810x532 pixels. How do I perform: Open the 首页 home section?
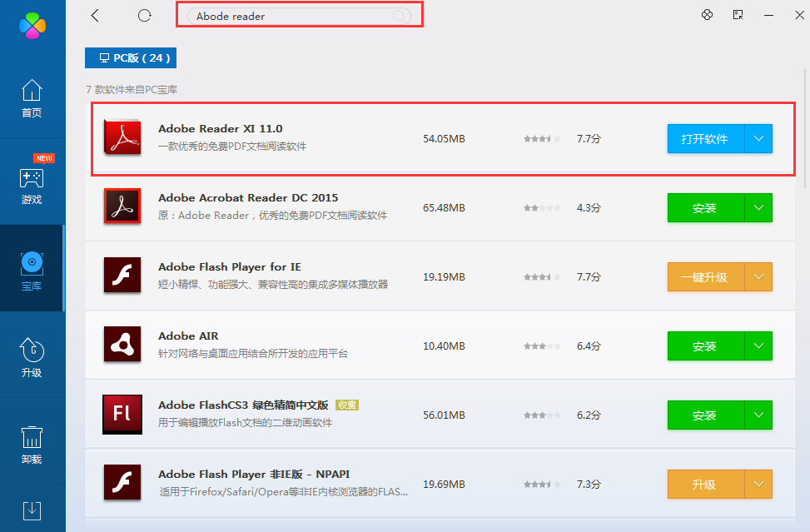[32, 98]
